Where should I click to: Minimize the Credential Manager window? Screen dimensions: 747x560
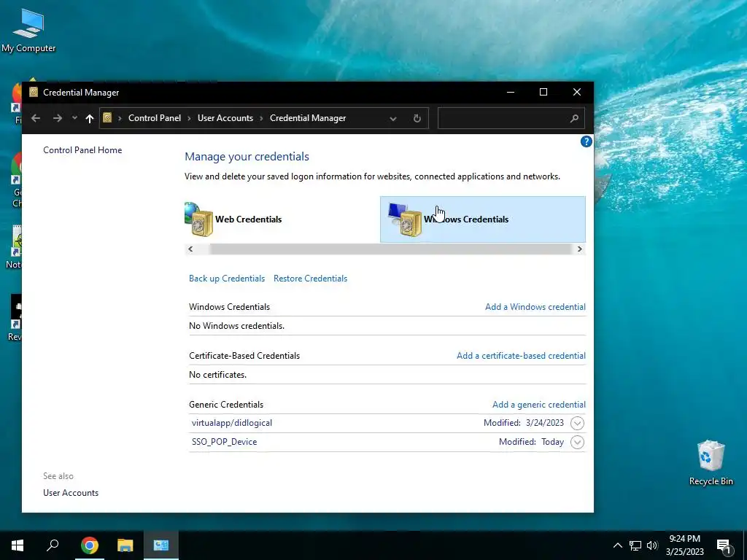coord(511,93)
